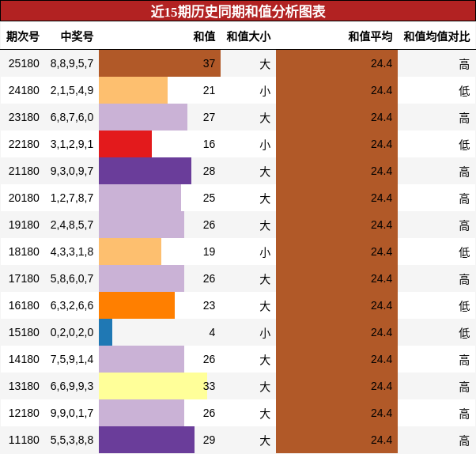Click the blue bar for period 15180
The height and width of the screenshot is (454, 476).
[x=105, y=332]
